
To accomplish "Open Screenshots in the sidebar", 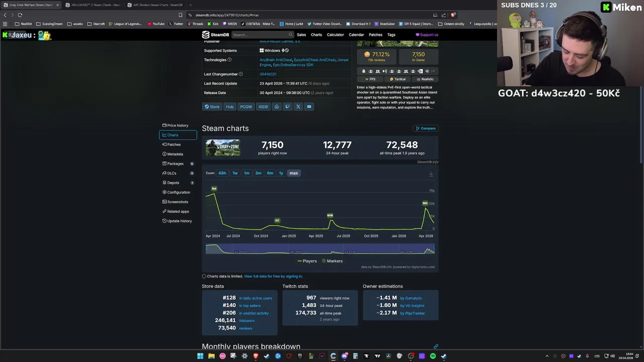I will [178, 202].
